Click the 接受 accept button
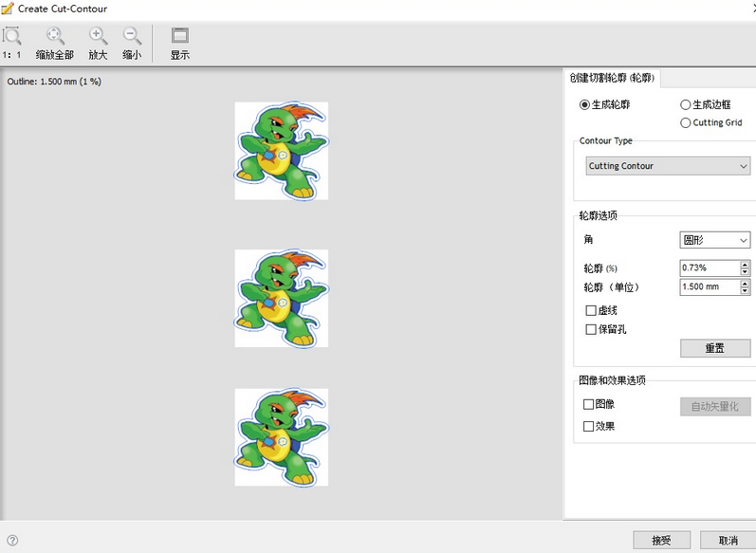Image resolution: width=756 pixels, height=553 pixels. [661, 540]
